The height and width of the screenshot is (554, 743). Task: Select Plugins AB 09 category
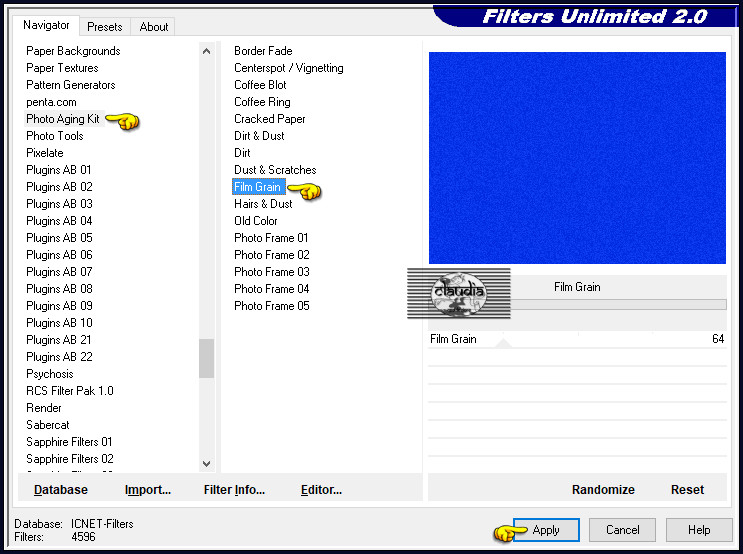[59, 306]
